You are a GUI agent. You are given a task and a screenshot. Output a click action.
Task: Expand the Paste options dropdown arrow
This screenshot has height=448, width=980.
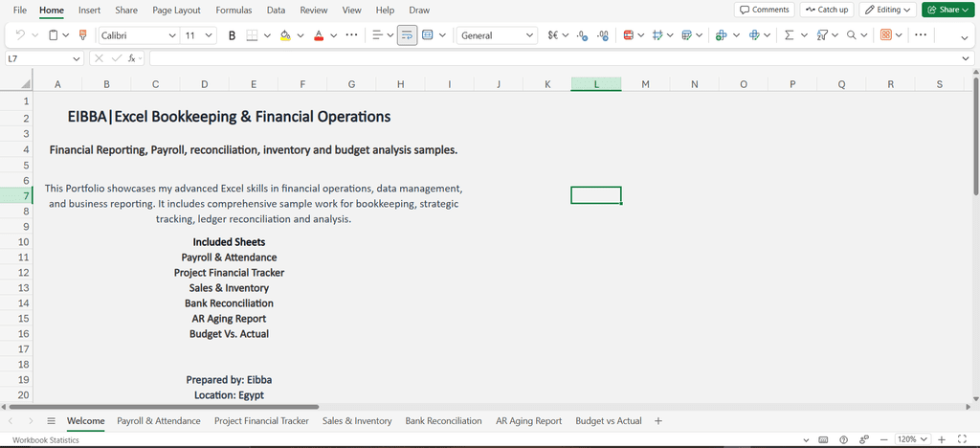(x=66, y=35)
